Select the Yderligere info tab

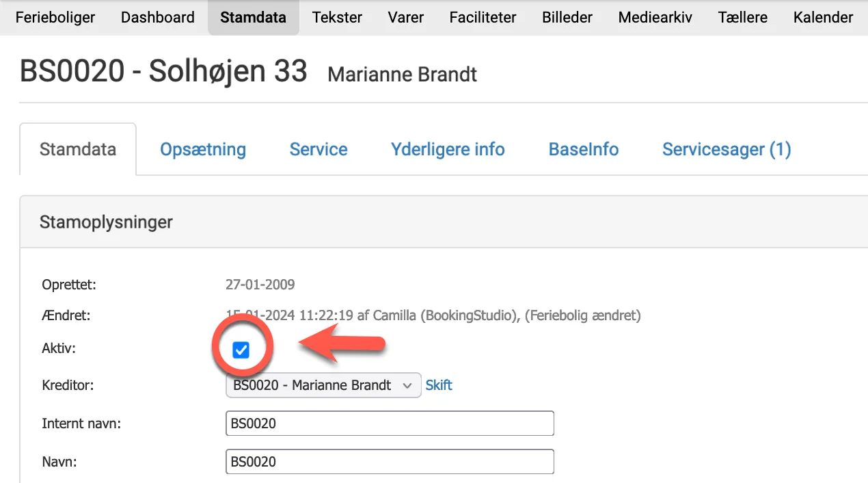[x=448, y=148]
